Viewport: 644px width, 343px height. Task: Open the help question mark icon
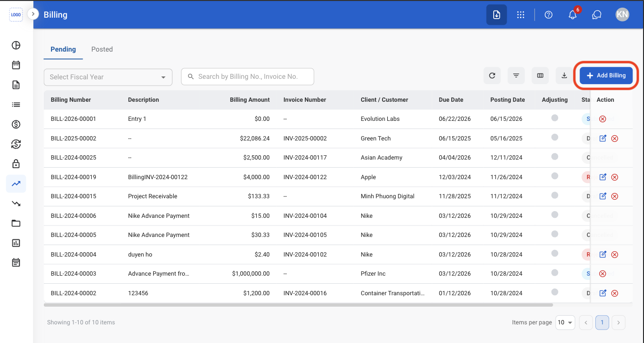coord(549,15)
